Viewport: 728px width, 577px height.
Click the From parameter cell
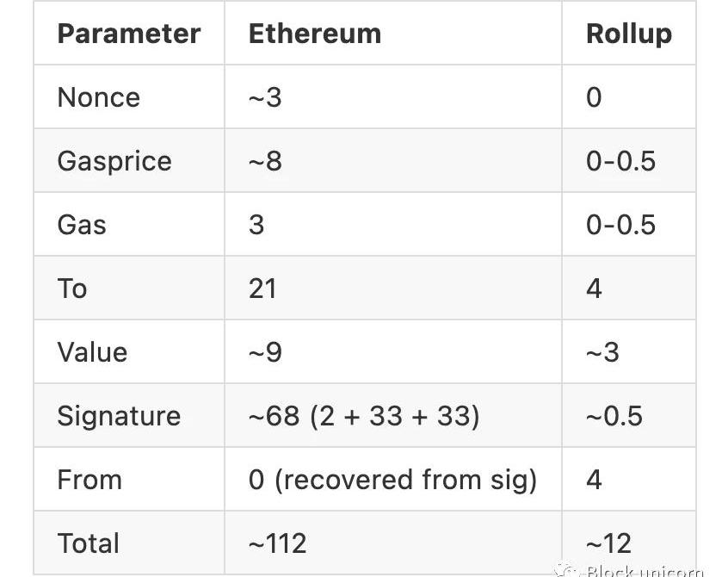pos(129,479)
